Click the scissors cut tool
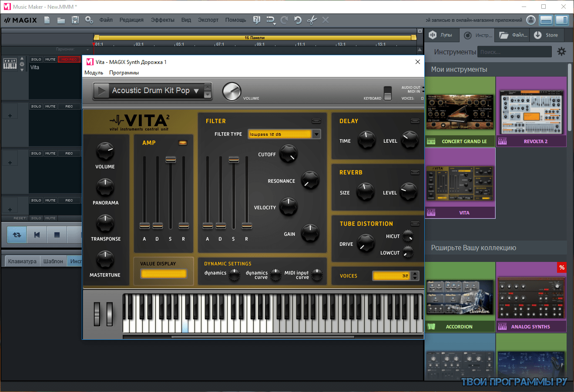Screen dimensions: 574x392 pyautogui.click(x=312, y=20)
